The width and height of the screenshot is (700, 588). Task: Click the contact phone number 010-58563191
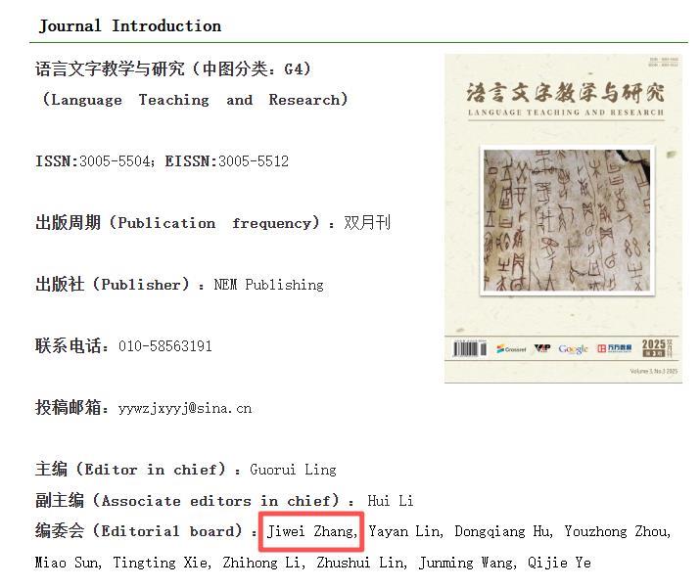[x=165, y=346]
